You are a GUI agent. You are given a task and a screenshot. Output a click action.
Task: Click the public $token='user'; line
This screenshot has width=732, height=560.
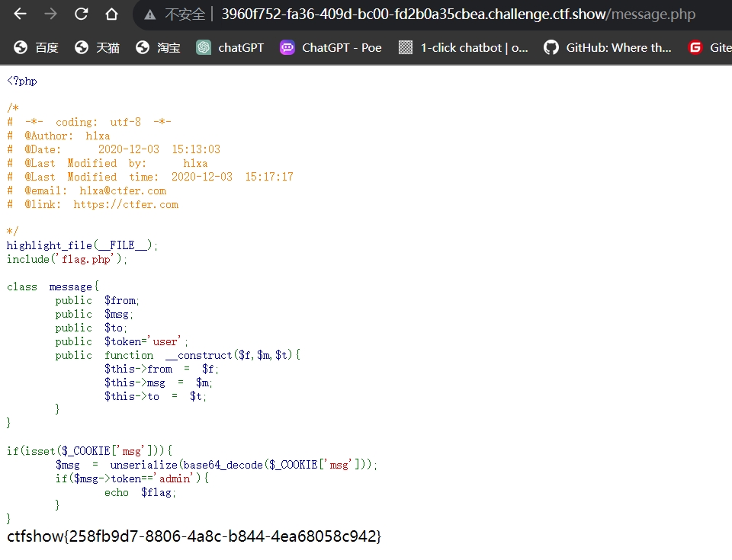(121, 341)
